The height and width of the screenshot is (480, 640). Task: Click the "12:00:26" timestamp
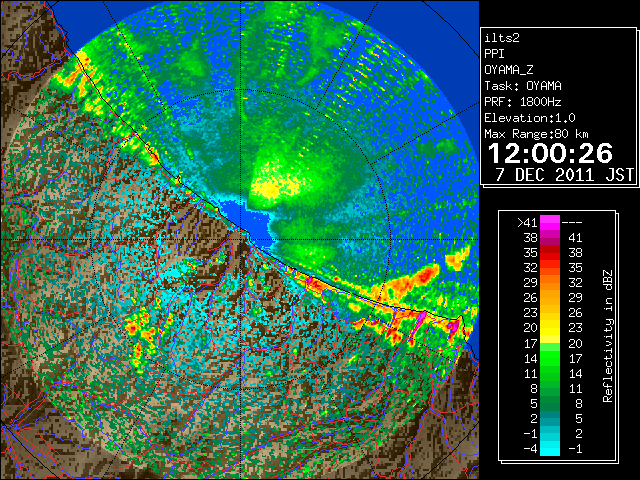click(x=550, y=153)
